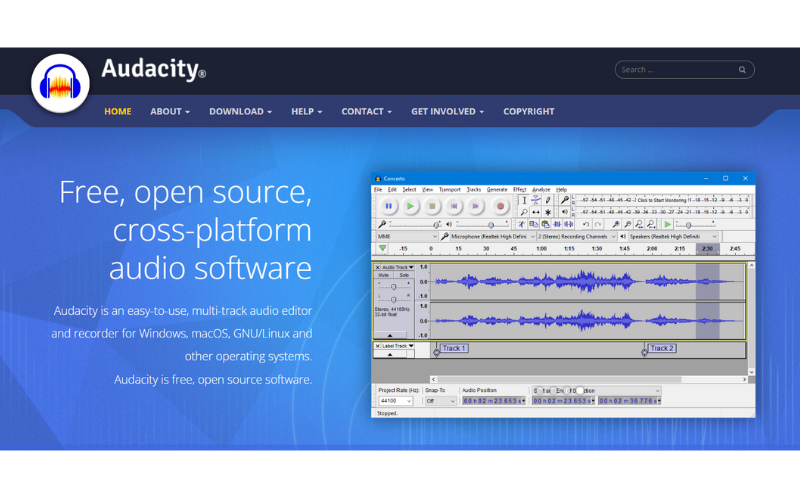The width and height of the screenshot is (800, 500).
Task: Click the playback meter speaker icon
Action: click(564, 212)
